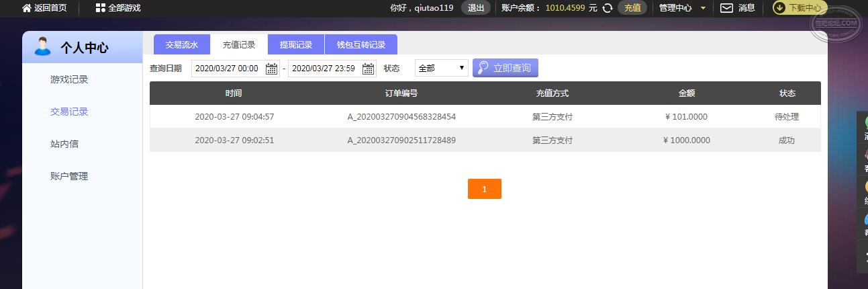Click page number 1 in pagination

485,189
